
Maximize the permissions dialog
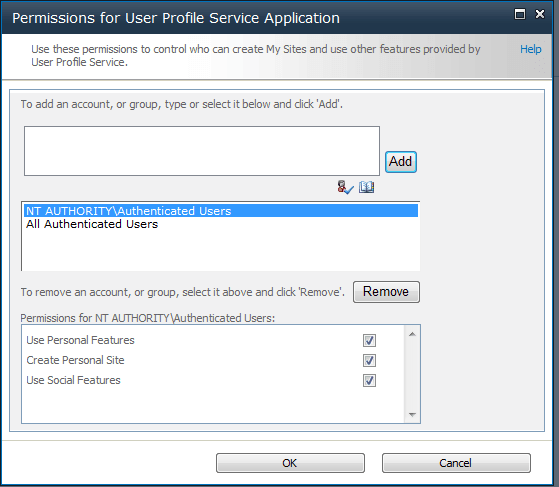[520, 14]
